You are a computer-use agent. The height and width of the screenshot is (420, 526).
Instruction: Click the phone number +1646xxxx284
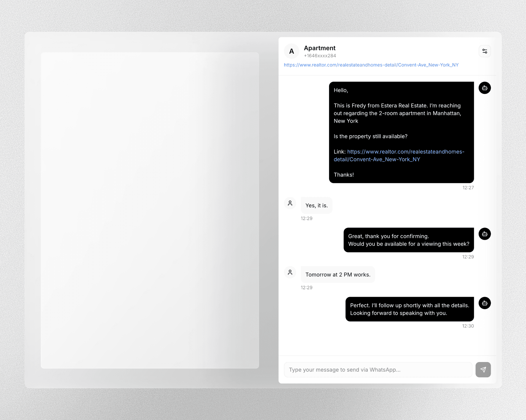320,56
